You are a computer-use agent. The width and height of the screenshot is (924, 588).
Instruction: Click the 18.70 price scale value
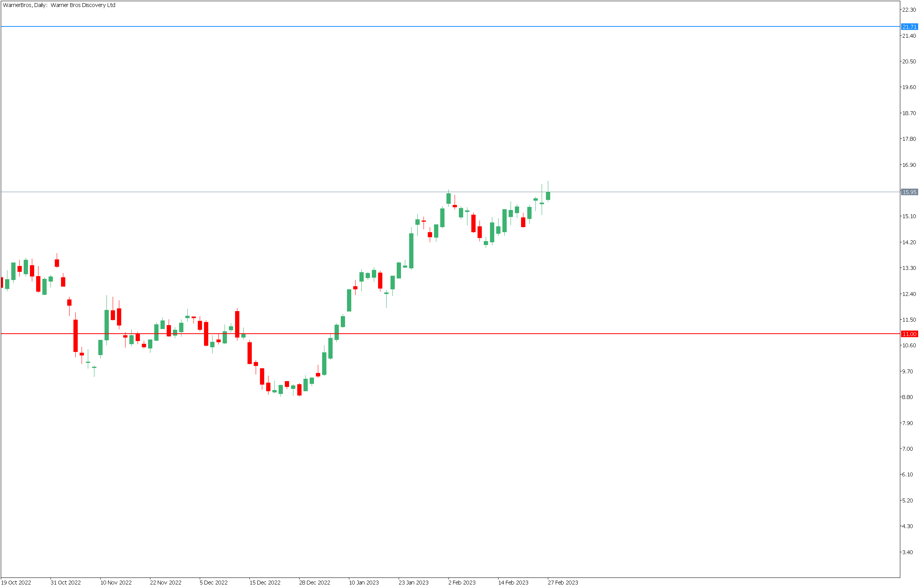[909, 113]
